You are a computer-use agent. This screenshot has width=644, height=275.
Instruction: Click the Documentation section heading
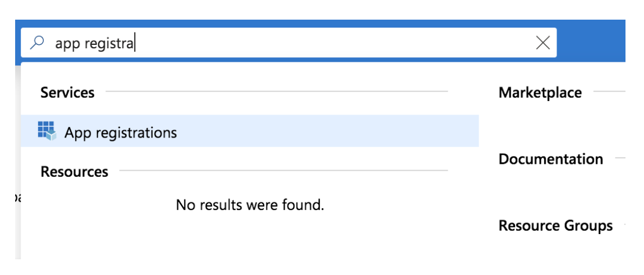[550, 159]
